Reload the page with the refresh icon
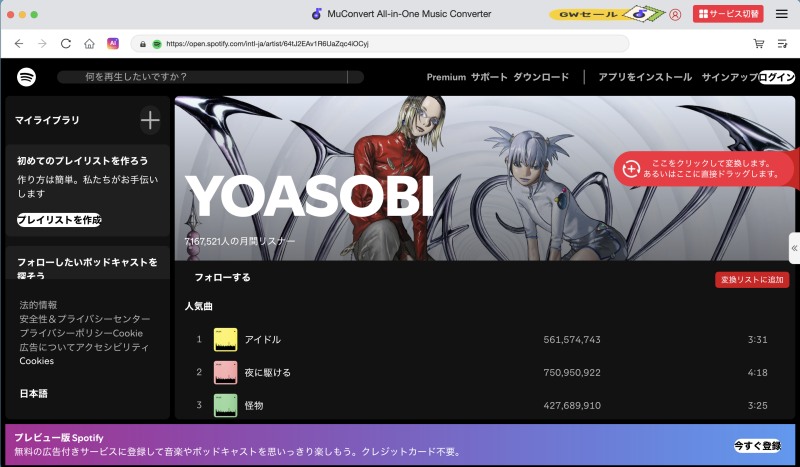The image size is (800, 467). coord(66,44)
